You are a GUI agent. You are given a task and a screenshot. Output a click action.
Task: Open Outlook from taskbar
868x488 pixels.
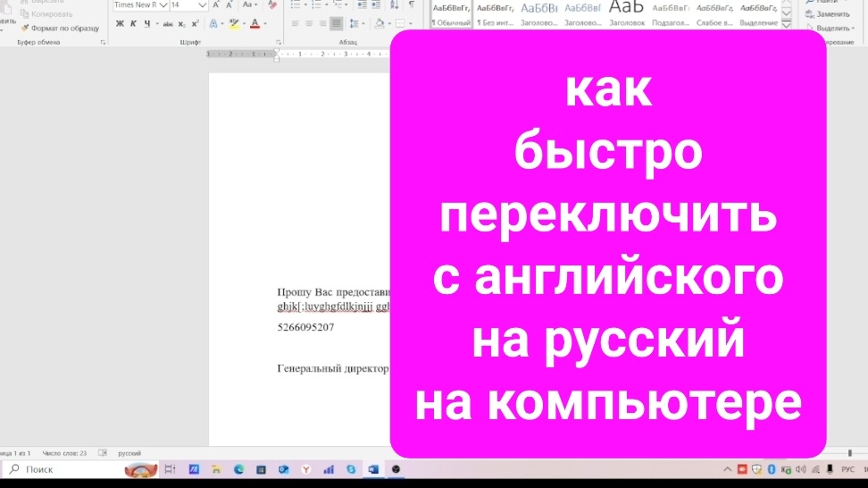pyautogui.click(x=283, y=470)
